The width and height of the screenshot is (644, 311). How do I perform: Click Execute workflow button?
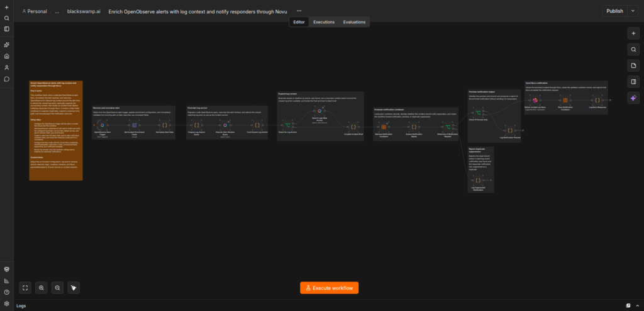pyautogui.click(x=330, y=288)
